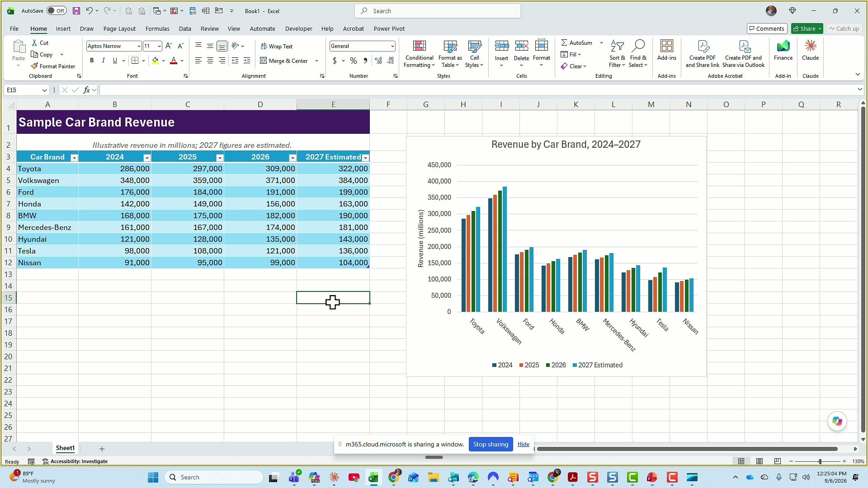Click Increase Decimal icon
The height and width of the screenshot is (488, 868).
(378, 61)
